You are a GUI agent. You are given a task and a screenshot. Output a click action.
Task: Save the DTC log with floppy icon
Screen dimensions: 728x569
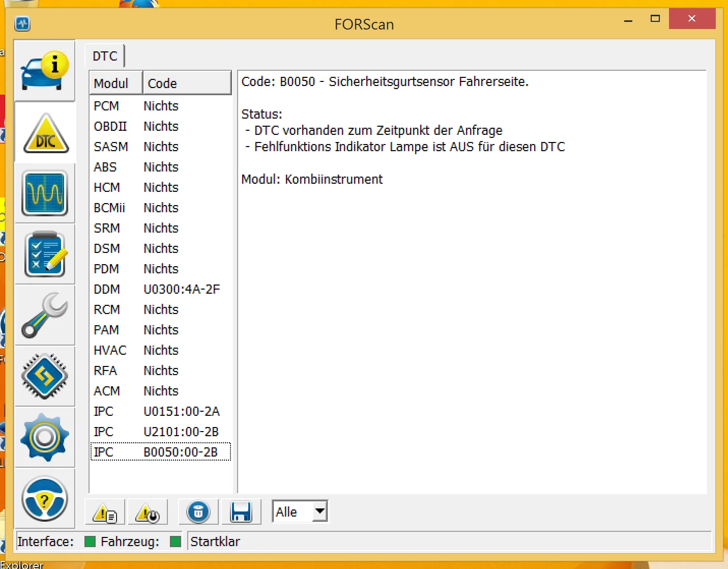241,512
